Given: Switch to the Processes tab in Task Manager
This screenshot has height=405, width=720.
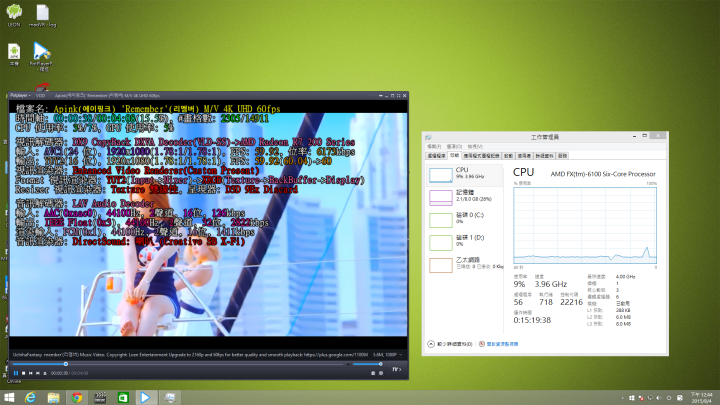Looking at the screenshot, I should (x=436, y=156).
